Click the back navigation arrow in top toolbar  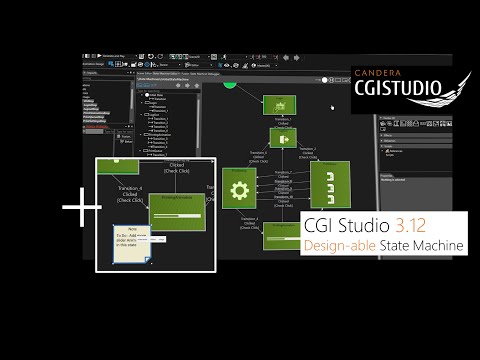click(x=286, y=58)
